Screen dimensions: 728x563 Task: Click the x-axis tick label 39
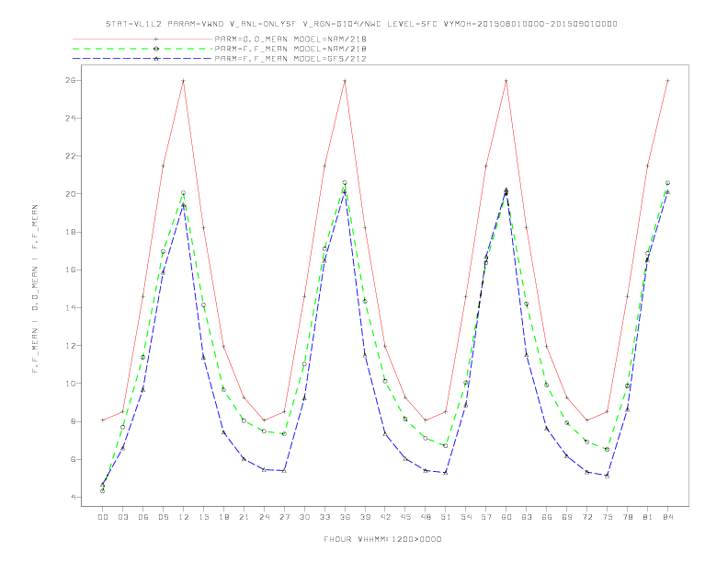[365, 517]
